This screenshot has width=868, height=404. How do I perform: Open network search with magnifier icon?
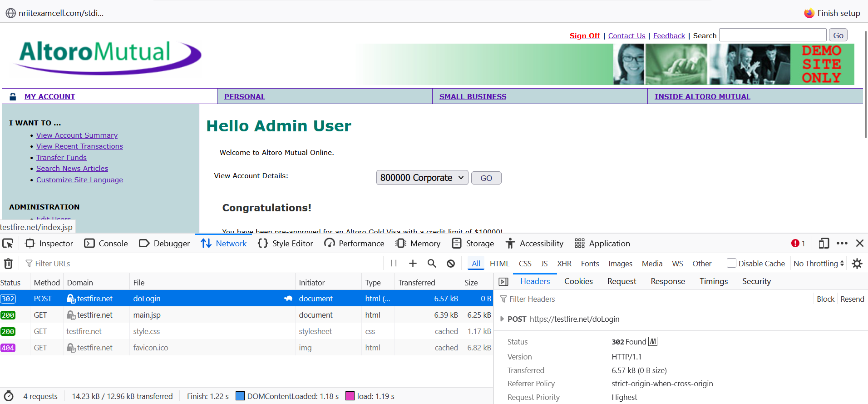[432, 264]
